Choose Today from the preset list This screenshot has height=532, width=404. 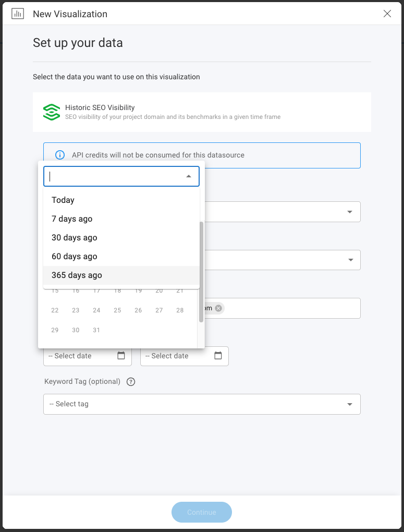click(x=121, y=200)
